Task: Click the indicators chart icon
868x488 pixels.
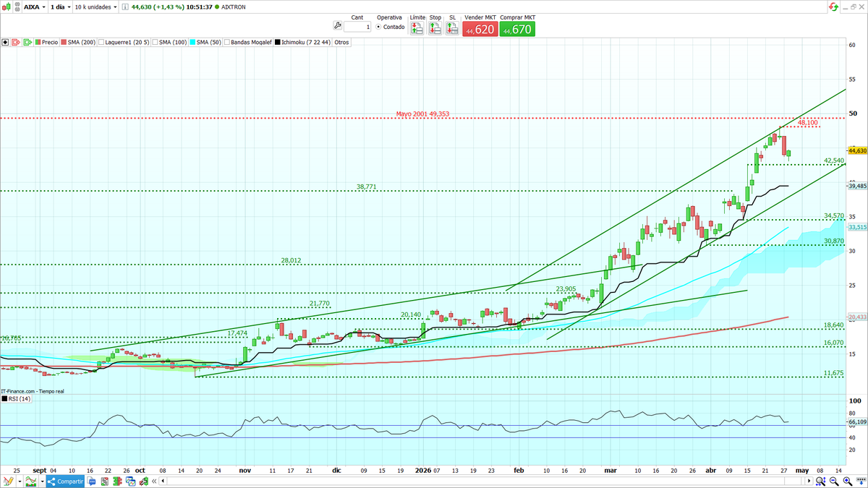Action: 31,481
